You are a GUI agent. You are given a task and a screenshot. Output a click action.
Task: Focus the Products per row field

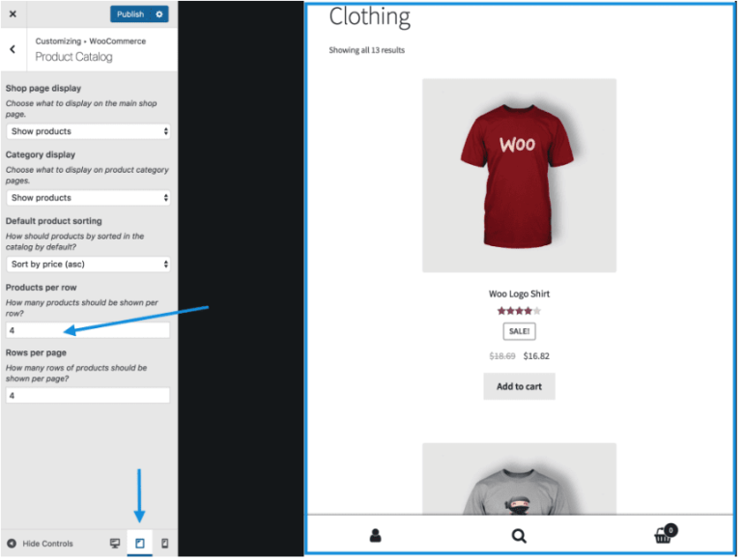click(88, 330)
